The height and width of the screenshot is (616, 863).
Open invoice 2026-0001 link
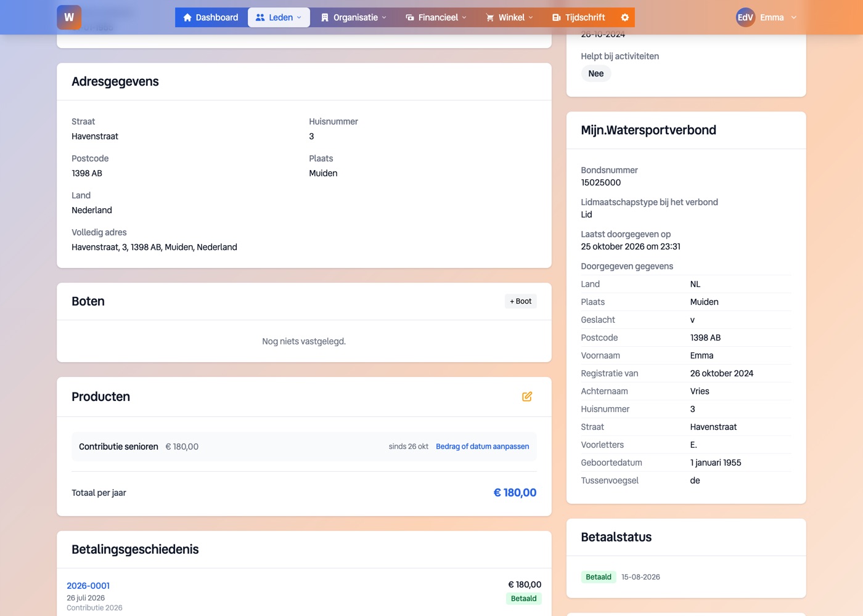point(88,586)
